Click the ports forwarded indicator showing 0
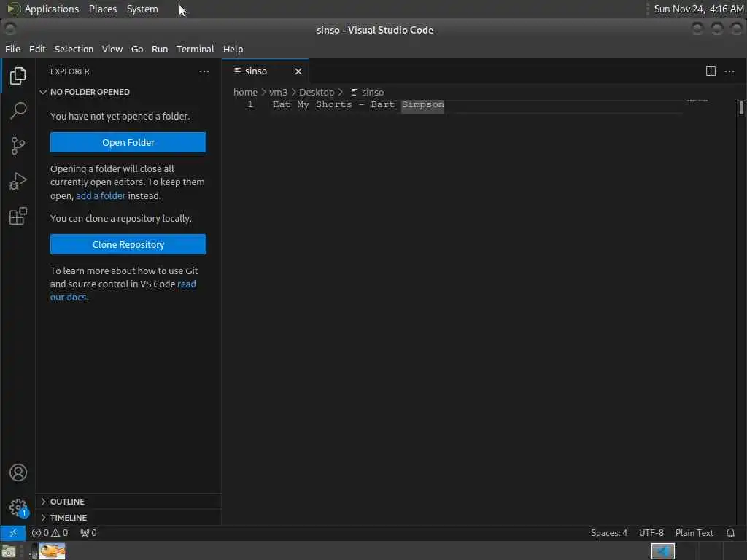This screenshot has height=560, width=747. (88, 533)
